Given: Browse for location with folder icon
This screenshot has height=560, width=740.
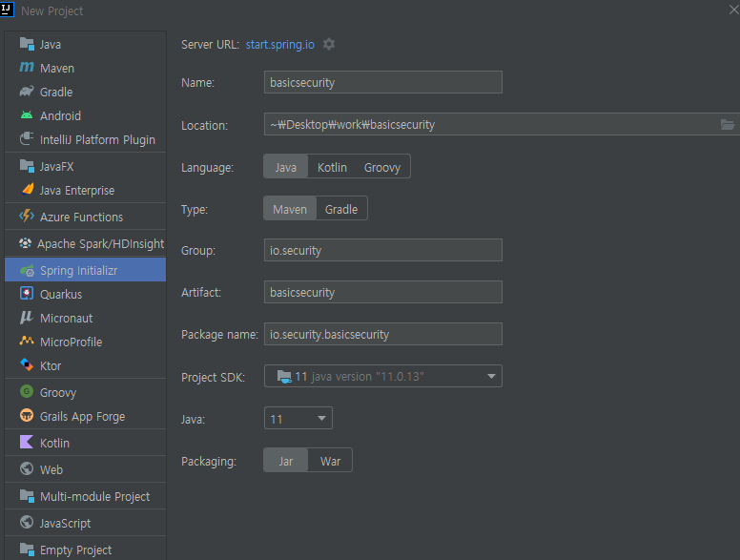Looking at the screenshot, I should (x=728, y=124).
